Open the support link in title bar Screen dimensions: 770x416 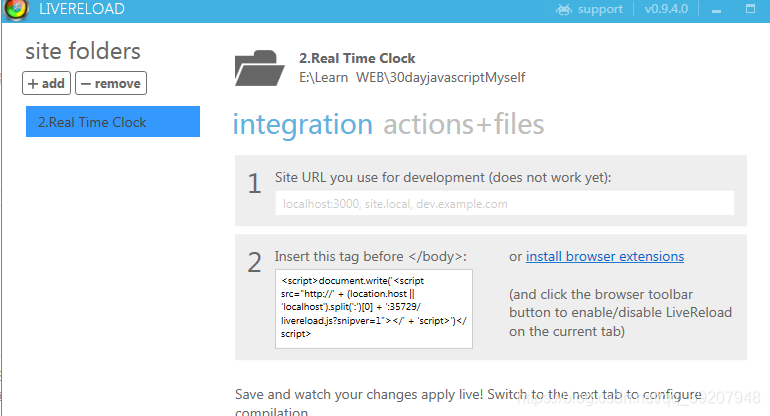[600, 9]
